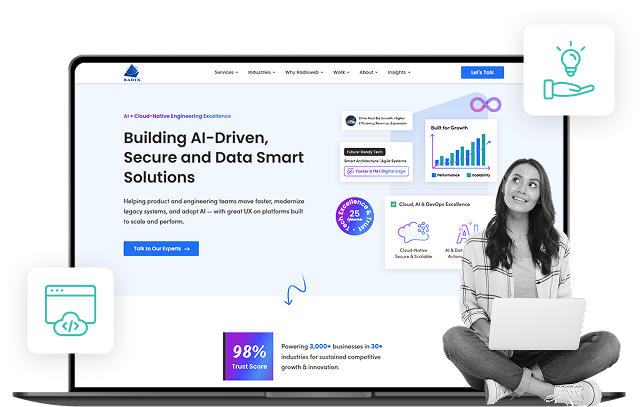The image size is (644, 407).
Task: Click the Talk to Our Experts button
Action: (161, 248)
